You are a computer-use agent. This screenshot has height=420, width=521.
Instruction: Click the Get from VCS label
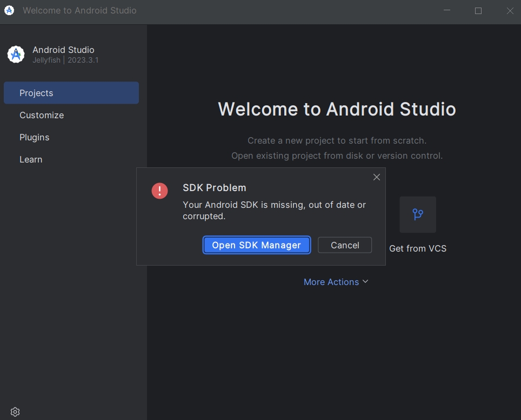pos(418,248)
